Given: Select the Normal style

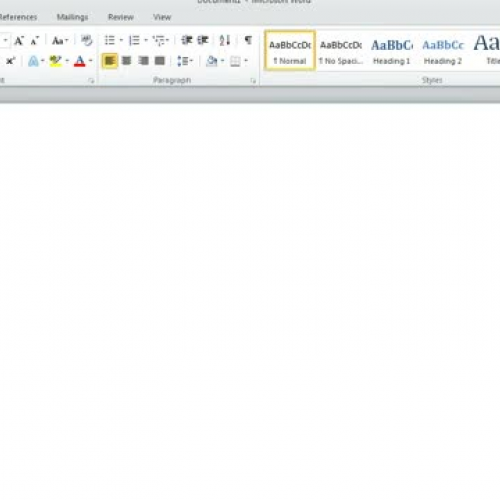Looking at the screenshot, I should (x=290, y=51).
